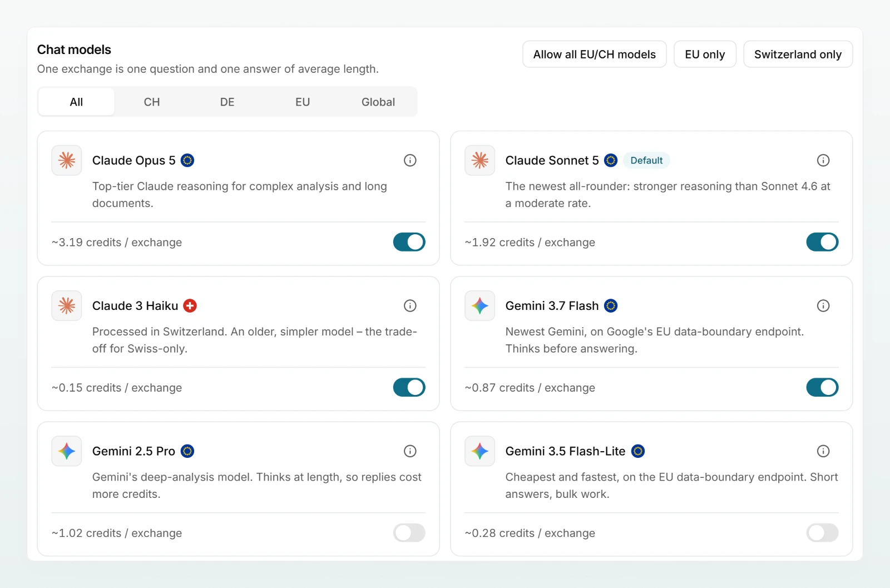The height and width of the screenshot is (588, 890).
Task: Click the Chat models heading
Action: [74, 50]
